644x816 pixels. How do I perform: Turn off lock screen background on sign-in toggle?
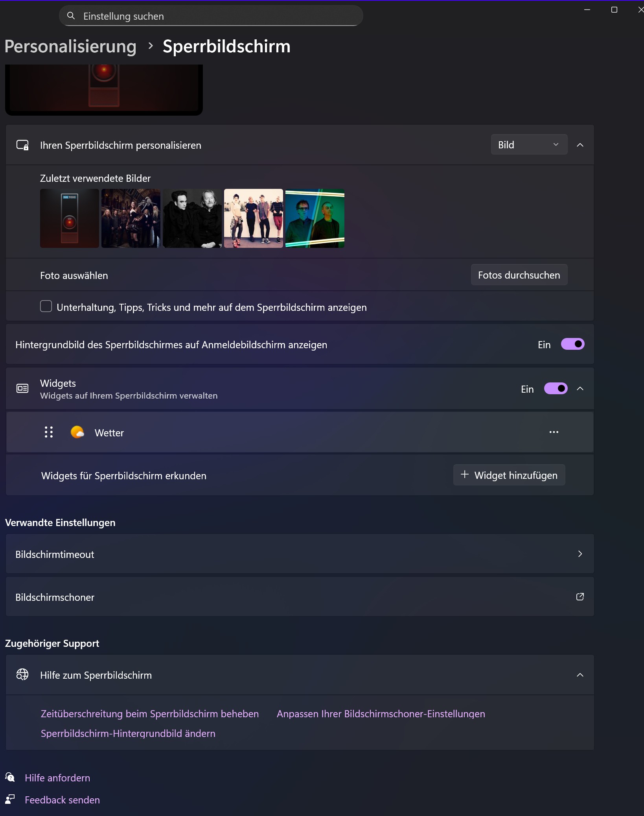[x=573, y=344]
